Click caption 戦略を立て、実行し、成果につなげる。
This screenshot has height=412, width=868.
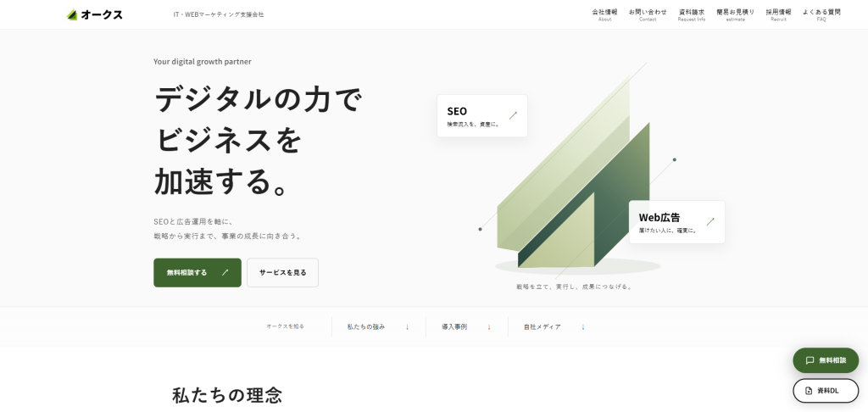(x=575, y=287)
